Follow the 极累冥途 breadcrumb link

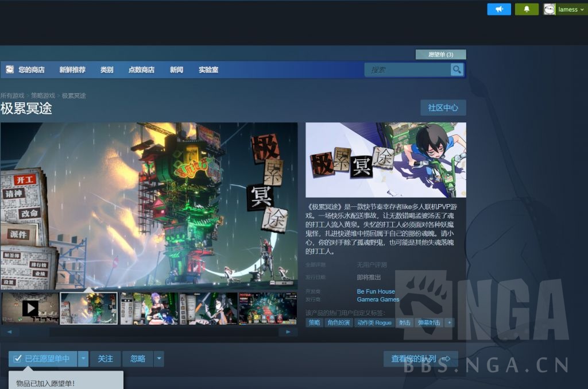[x=74, y=95]
